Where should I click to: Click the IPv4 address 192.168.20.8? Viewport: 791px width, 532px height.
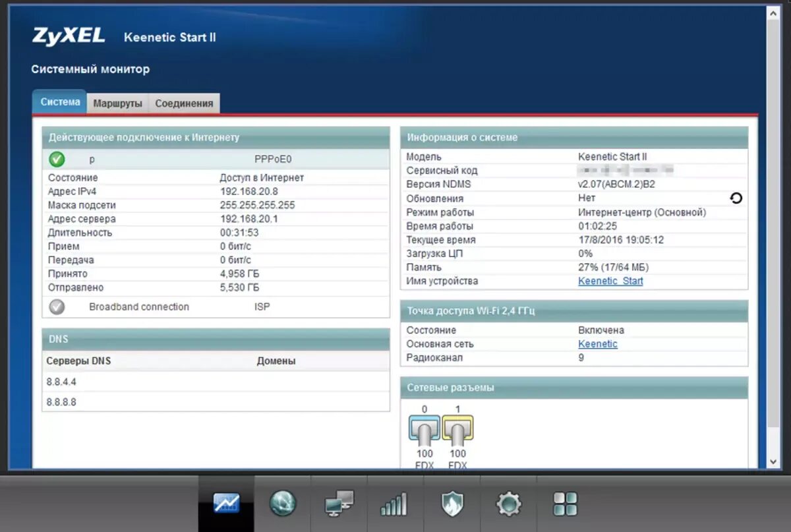(x=249, y=191)
